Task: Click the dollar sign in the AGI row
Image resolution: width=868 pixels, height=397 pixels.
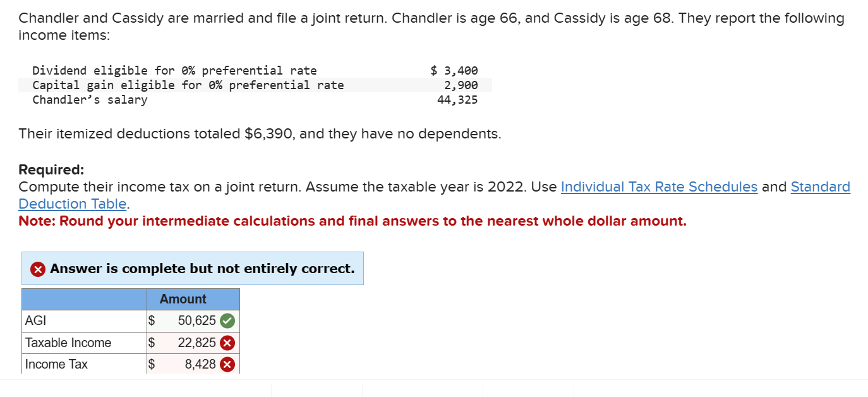Action: 152,321
